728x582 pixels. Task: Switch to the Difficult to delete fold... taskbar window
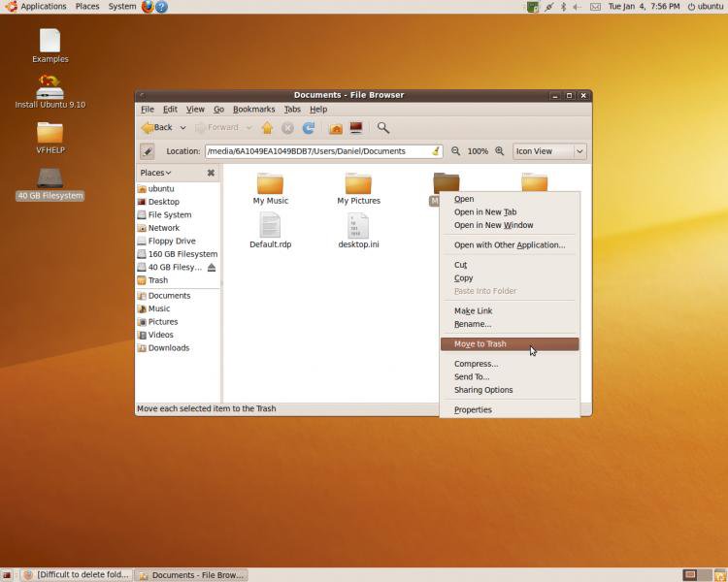[x=77, y=575]
